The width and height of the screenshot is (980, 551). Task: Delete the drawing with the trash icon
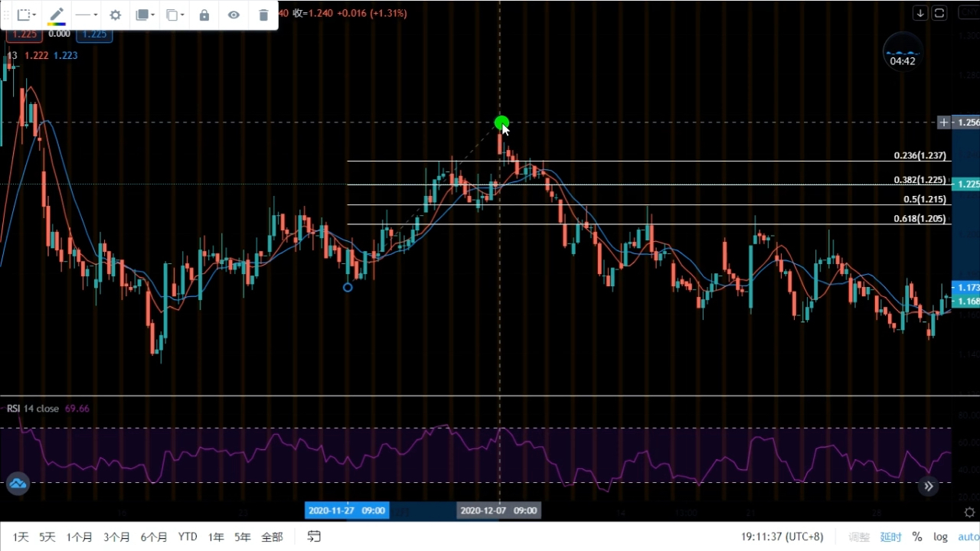263,15
